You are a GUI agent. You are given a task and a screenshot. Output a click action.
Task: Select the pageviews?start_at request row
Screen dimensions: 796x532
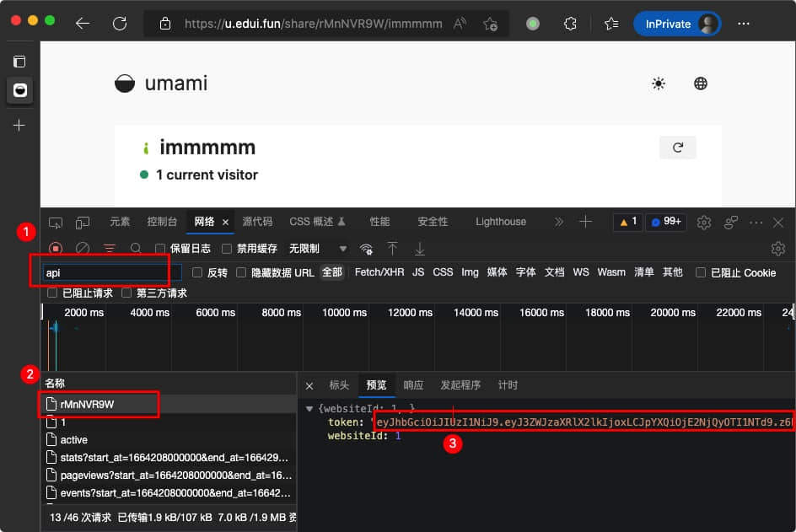click(169, 476)
